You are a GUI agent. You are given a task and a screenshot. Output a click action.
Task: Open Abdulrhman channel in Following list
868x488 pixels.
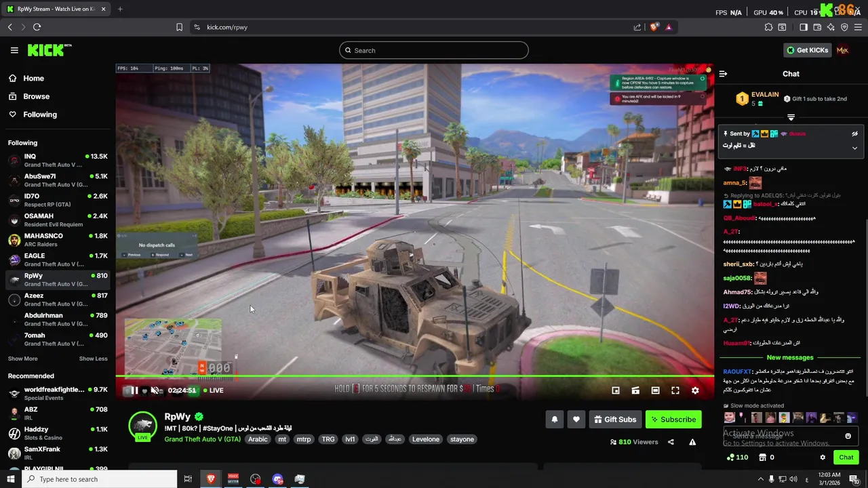58,319
